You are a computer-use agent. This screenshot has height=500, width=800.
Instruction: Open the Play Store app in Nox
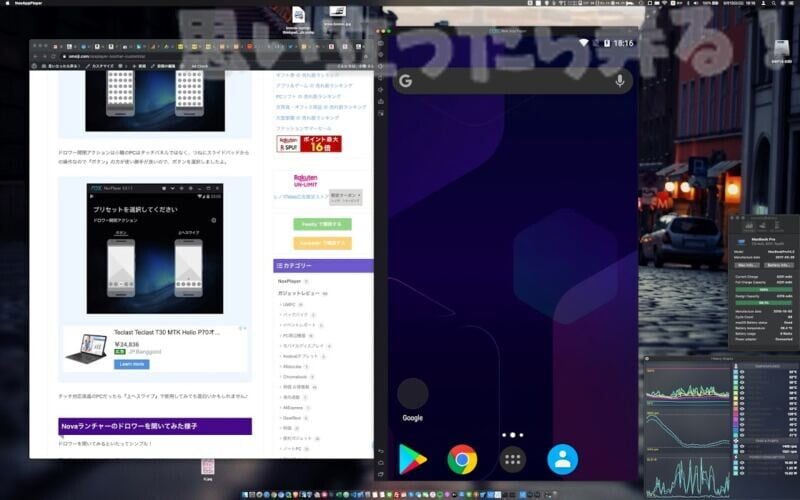412,459
